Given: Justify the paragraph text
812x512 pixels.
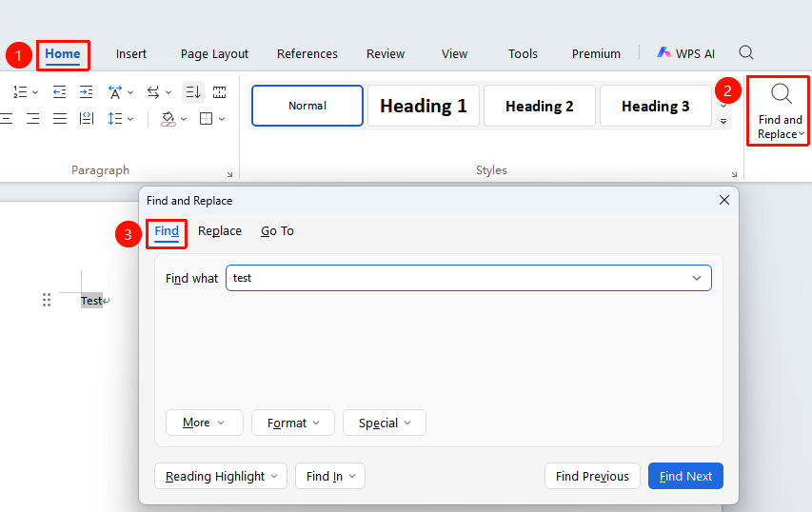Looking at the screenshot, I should coord(60,119).
